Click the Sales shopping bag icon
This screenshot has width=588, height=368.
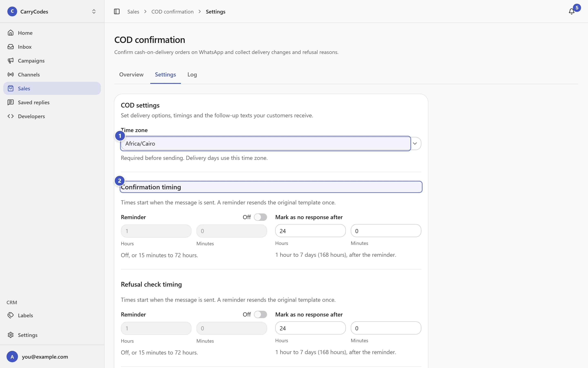coord(10,88)
